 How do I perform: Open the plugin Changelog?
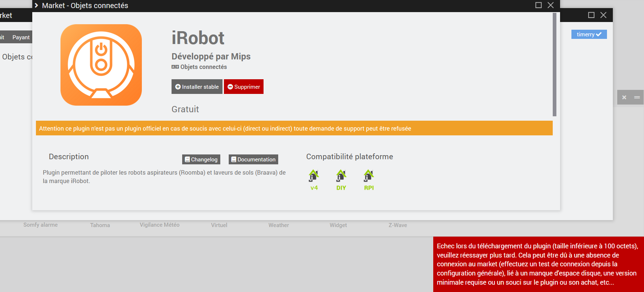[201, 159]
